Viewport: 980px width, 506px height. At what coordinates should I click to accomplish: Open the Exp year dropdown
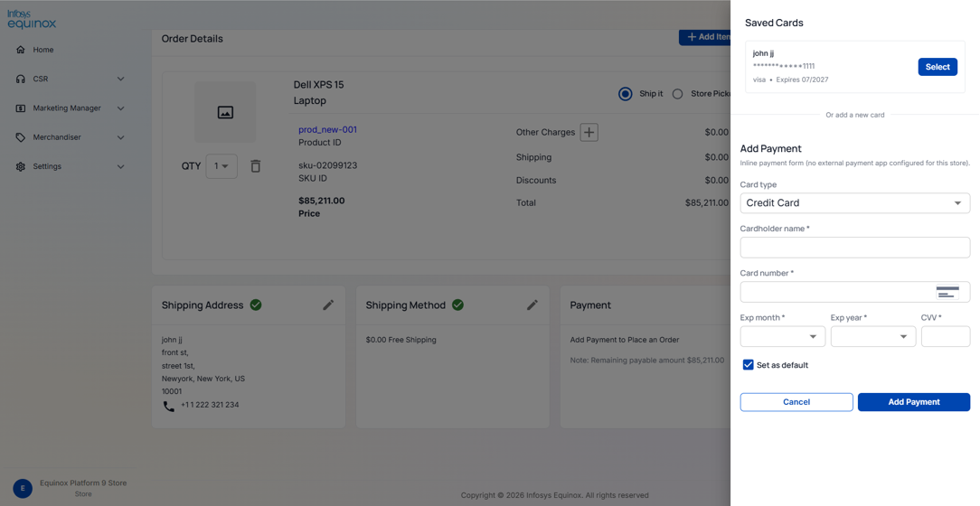click(x=873, y=337)
